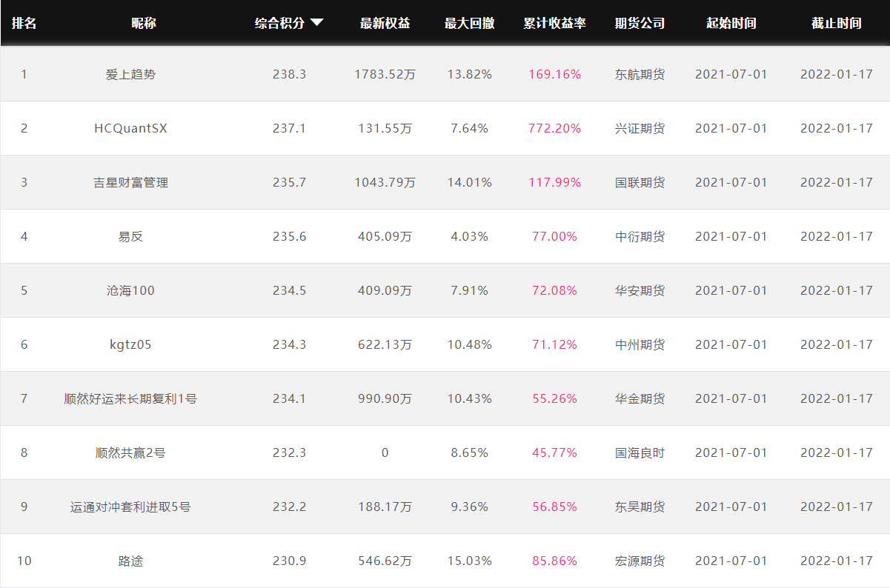Screen dimensions: 890x588
Task: Click the 最新权益 column header
Action: point(385,23)
